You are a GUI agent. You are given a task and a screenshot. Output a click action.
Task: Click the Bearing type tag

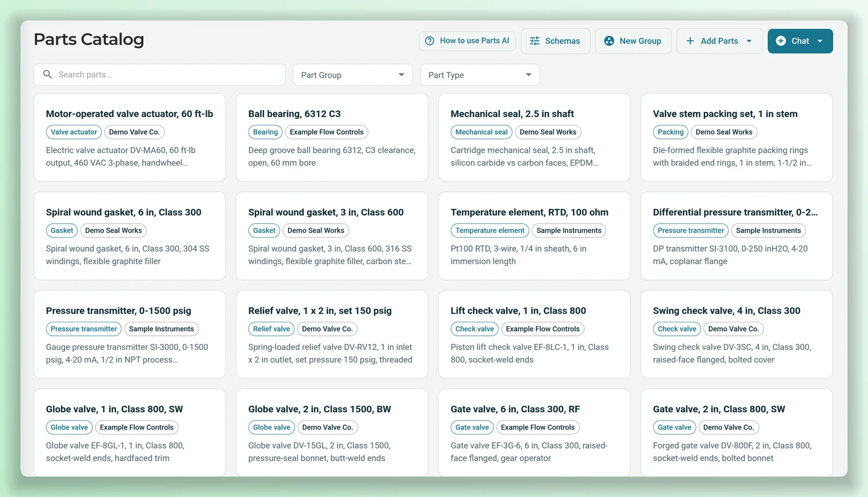click(265, 132)
